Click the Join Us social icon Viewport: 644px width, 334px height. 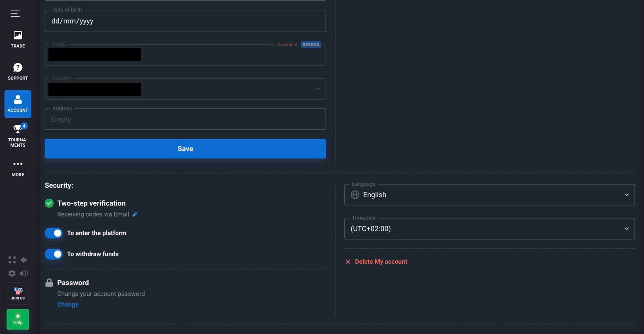(18, 293)
